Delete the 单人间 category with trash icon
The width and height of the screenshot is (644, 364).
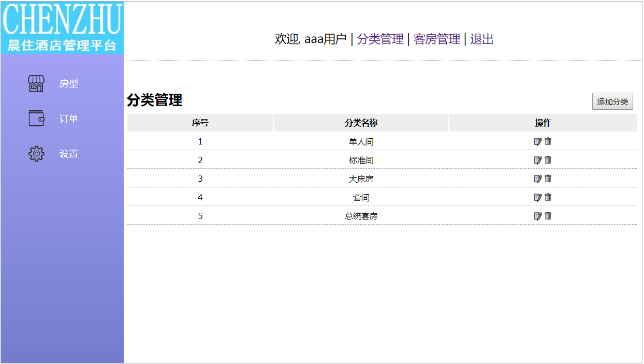(x=548, y=141)
